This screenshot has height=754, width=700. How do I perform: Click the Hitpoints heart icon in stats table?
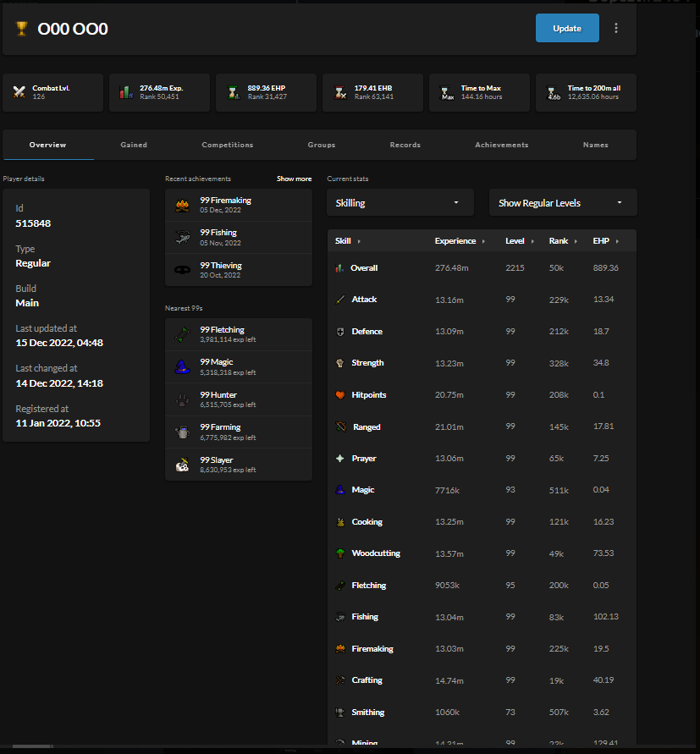click(340, 395)
